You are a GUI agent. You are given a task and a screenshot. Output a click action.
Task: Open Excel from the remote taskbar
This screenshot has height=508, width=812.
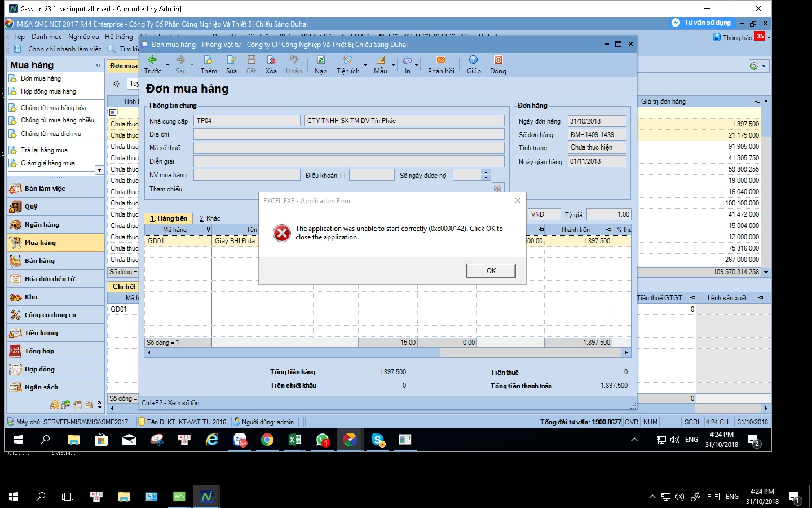[x=294, y=440]
